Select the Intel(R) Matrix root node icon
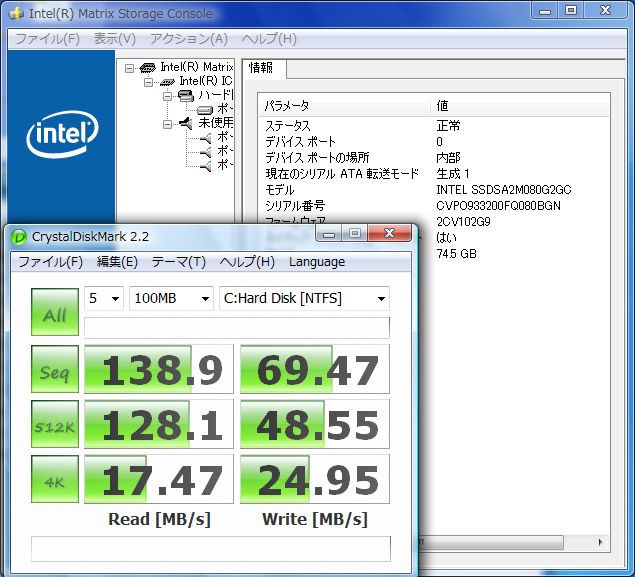 (x=147, y=68)
